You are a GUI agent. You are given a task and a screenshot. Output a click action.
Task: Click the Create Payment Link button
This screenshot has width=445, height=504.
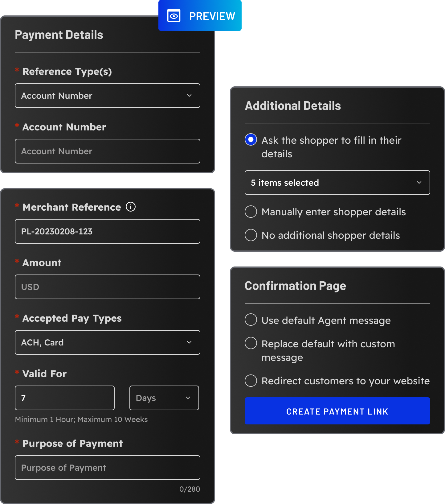[337, 411]
